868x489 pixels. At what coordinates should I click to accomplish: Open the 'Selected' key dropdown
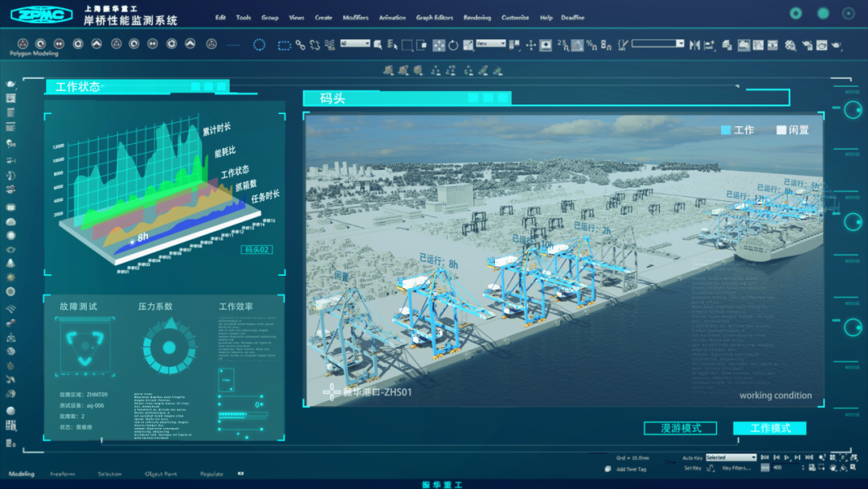(730, 457)
